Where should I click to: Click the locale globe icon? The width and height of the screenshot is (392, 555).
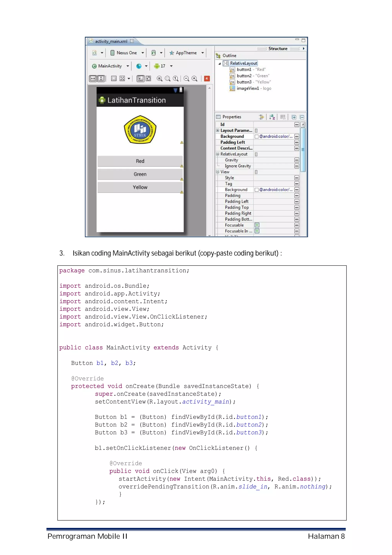[139, 66]
